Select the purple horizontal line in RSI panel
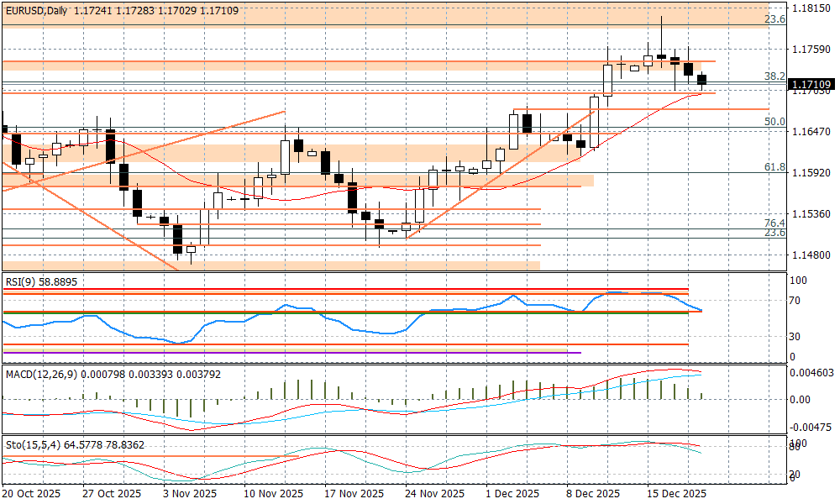Viewport: 840px width, 504px height. (292, 353)
